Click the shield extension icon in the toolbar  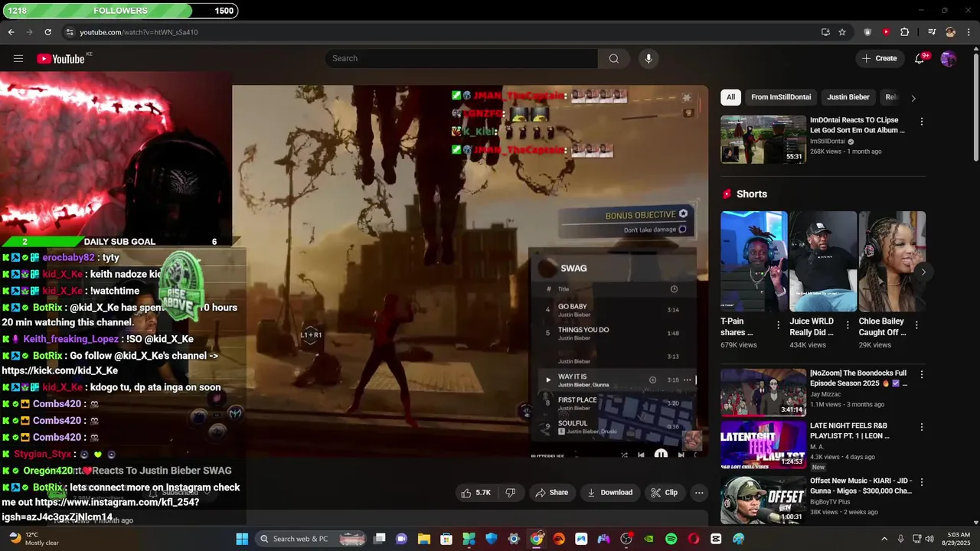[867, 32]
